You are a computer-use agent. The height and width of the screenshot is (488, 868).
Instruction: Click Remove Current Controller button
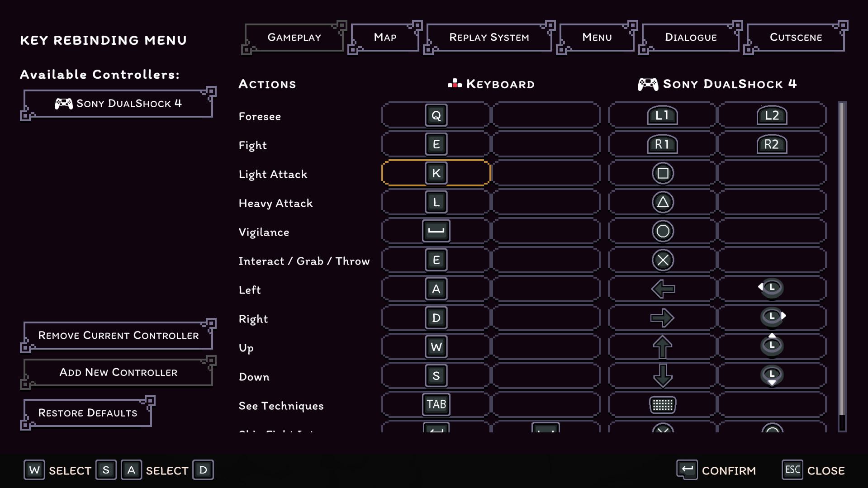pos(118,336)
